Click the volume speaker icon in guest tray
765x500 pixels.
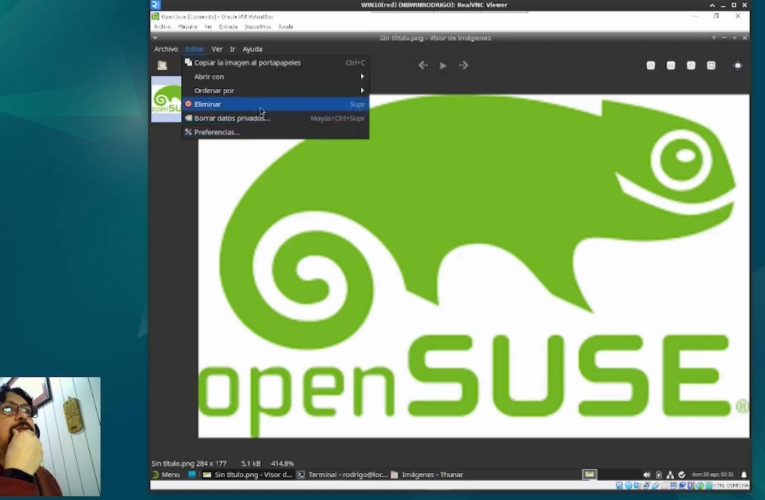click(647, 475)
